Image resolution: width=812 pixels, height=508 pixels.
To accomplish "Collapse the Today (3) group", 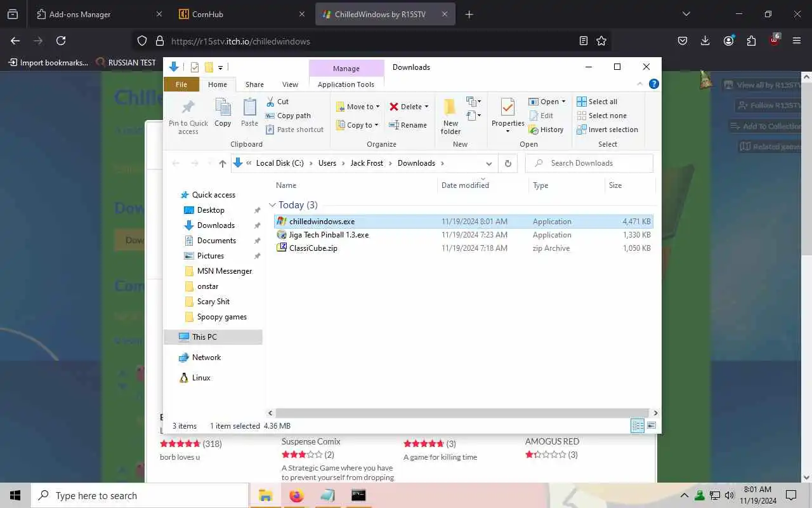I will click(x=273, y=205).
